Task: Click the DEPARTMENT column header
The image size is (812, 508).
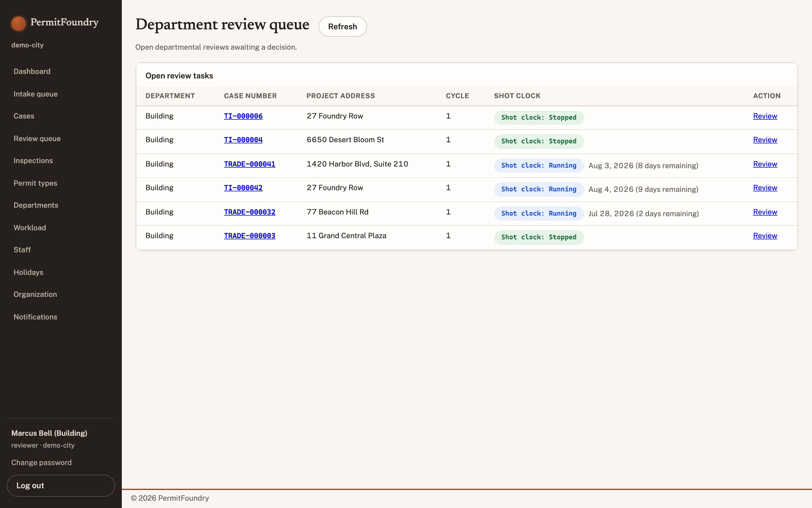Action: [170, 96]
